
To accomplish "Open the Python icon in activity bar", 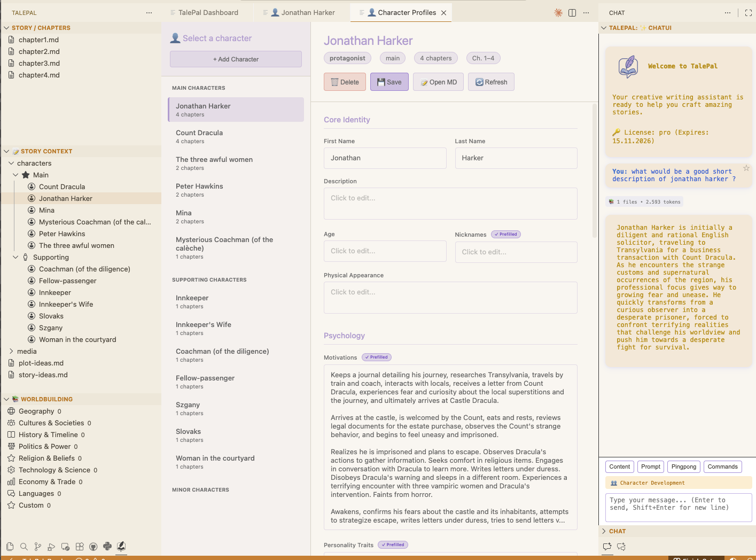I will pyautogui.click(x=107, y=546).
